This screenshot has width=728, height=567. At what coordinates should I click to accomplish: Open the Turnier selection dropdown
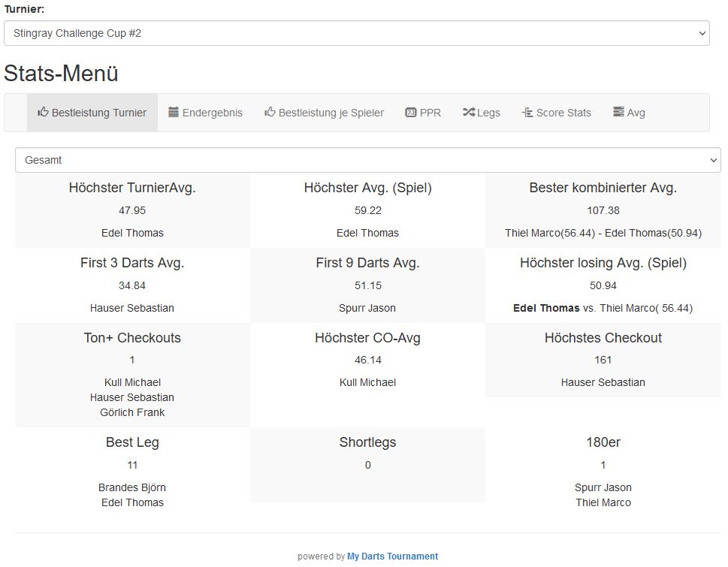coord(356,33)
